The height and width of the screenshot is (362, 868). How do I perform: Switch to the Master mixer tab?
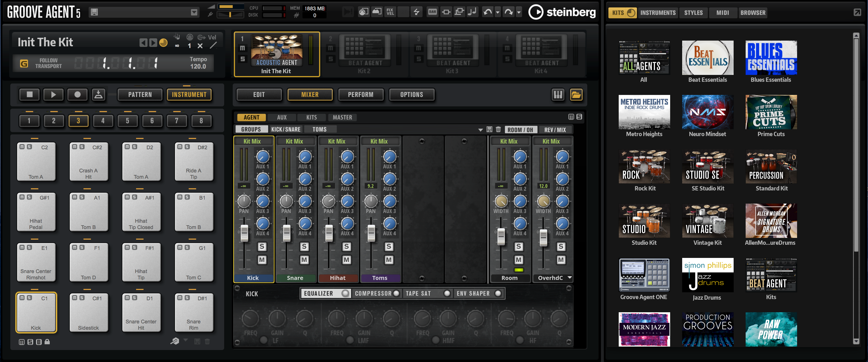pyautogui.click(x=342, y=117)
